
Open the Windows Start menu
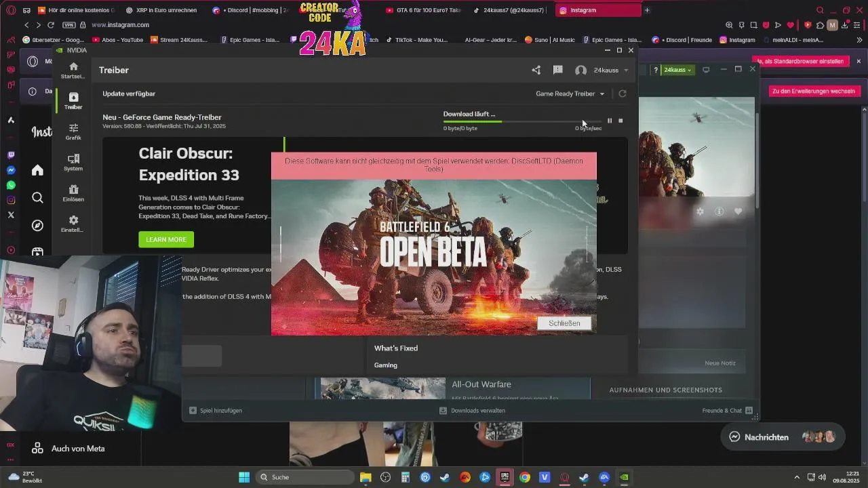244,477
